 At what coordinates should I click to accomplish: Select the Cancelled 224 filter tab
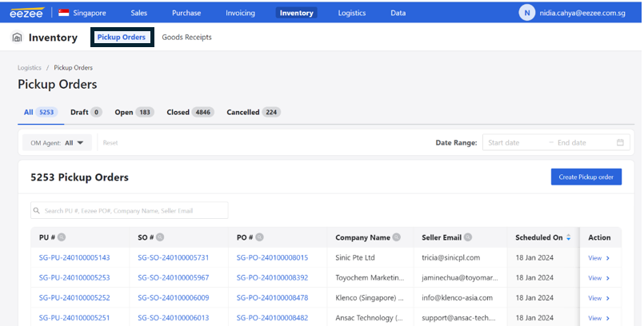click(254, 112)
